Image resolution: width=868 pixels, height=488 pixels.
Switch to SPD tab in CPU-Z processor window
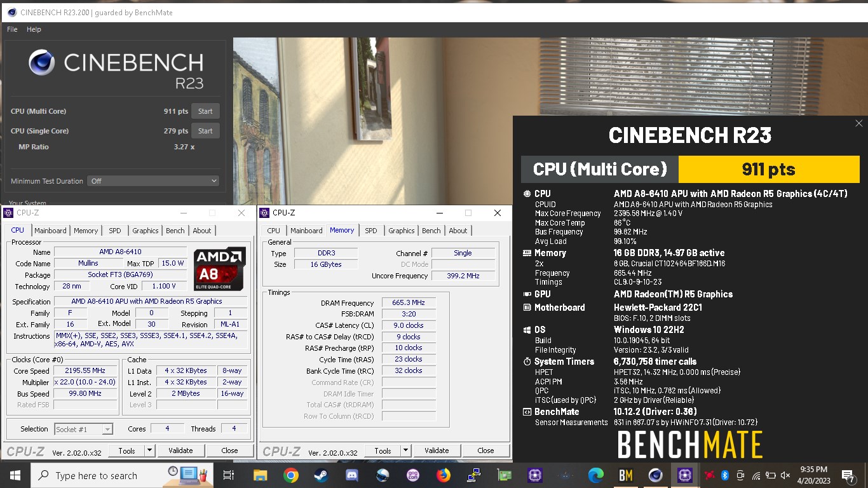coord(114,231)
